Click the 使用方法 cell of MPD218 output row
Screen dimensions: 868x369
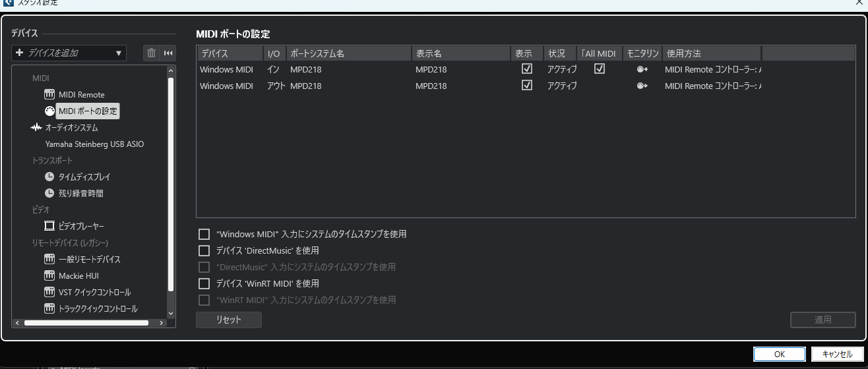[712, 86]
